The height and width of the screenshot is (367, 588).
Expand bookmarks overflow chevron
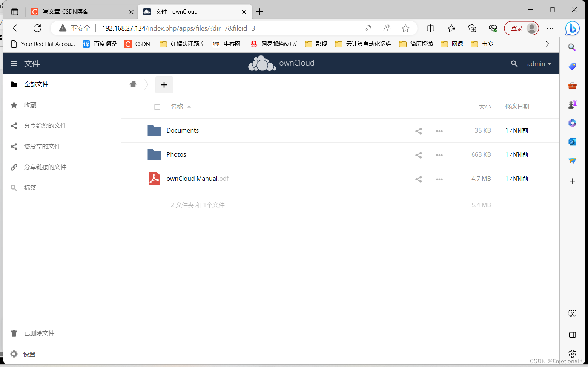coord(547,44)
